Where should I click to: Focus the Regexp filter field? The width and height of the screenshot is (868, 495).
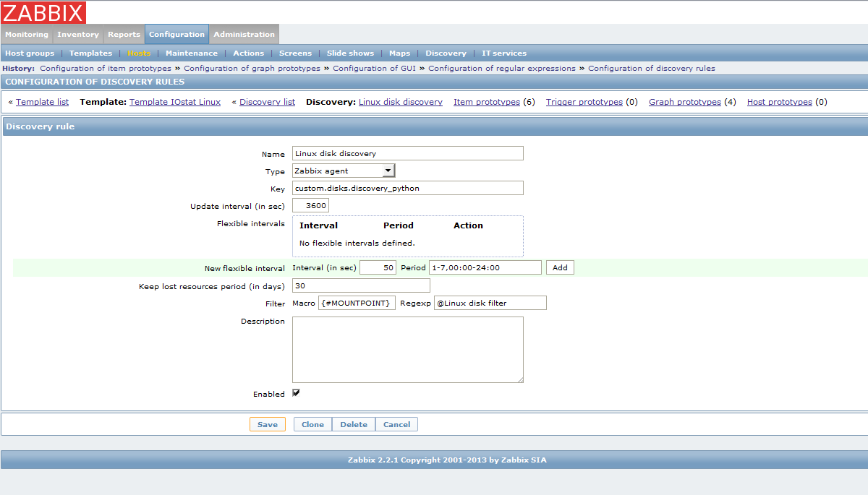point(490,303)
